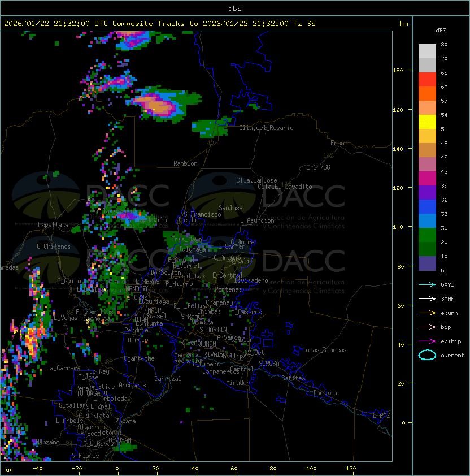Click the pink bip arrow in legend

tap(427, 327)
